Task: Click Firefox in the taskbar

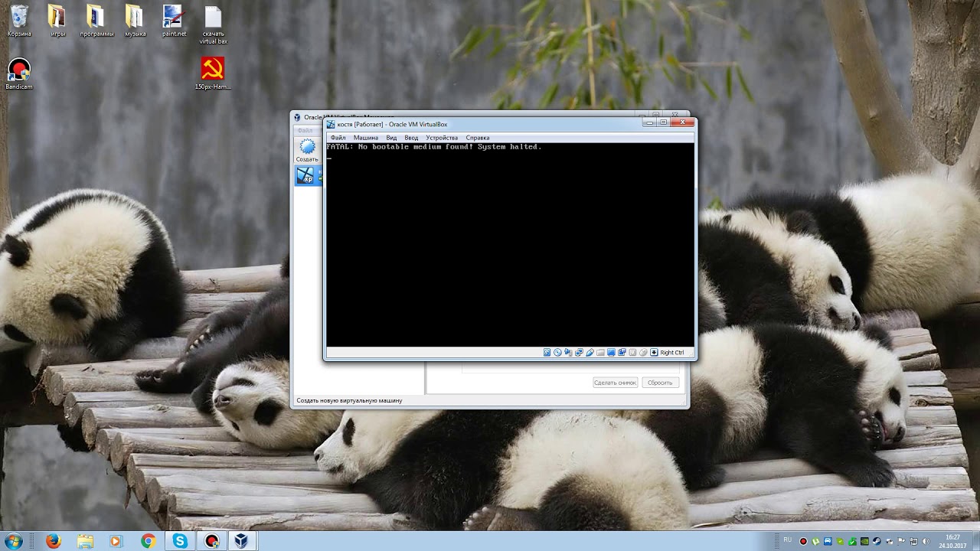Action: click(53, 541)
